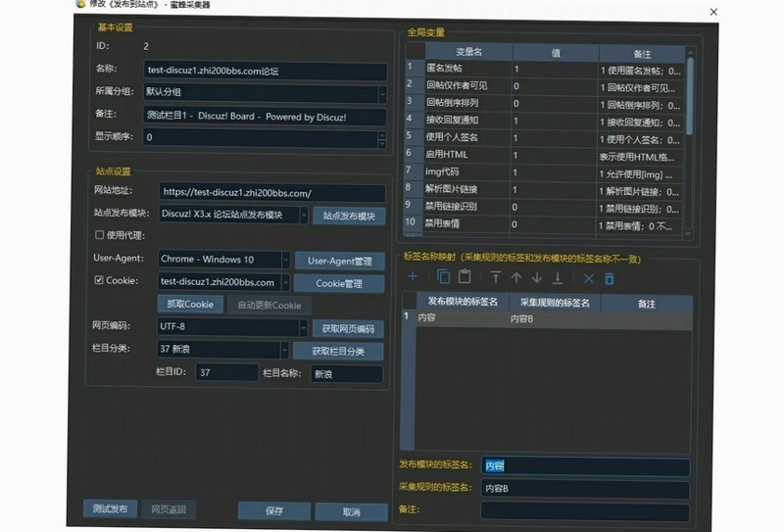Click 获取栏目分类 button

[338, 351]
